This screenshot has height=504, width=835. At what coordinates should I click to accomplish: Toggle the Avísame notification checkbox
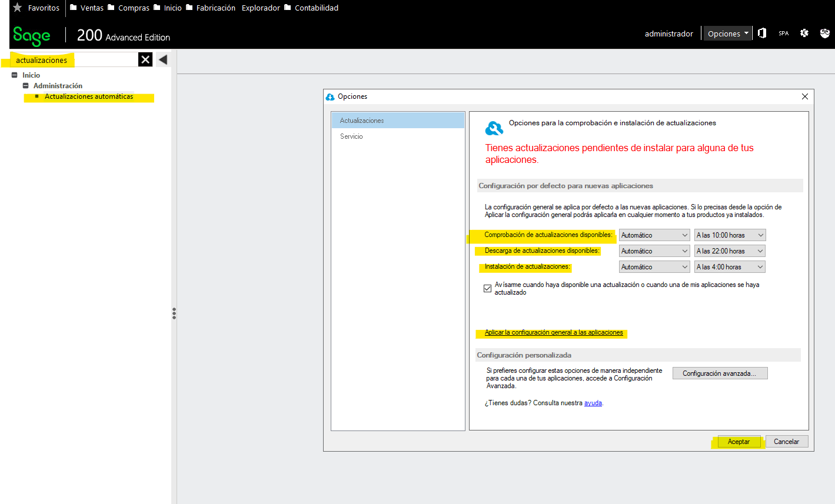487,288
